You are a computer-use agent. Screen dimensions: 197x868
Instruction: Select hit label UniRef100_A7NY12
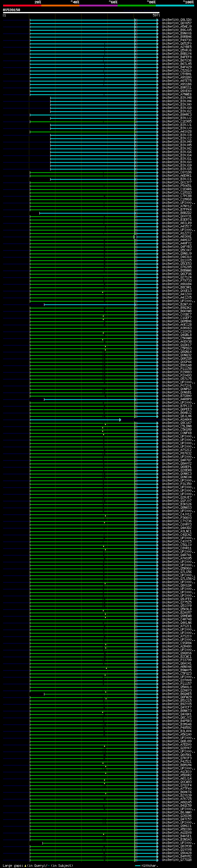click(176, 206)
